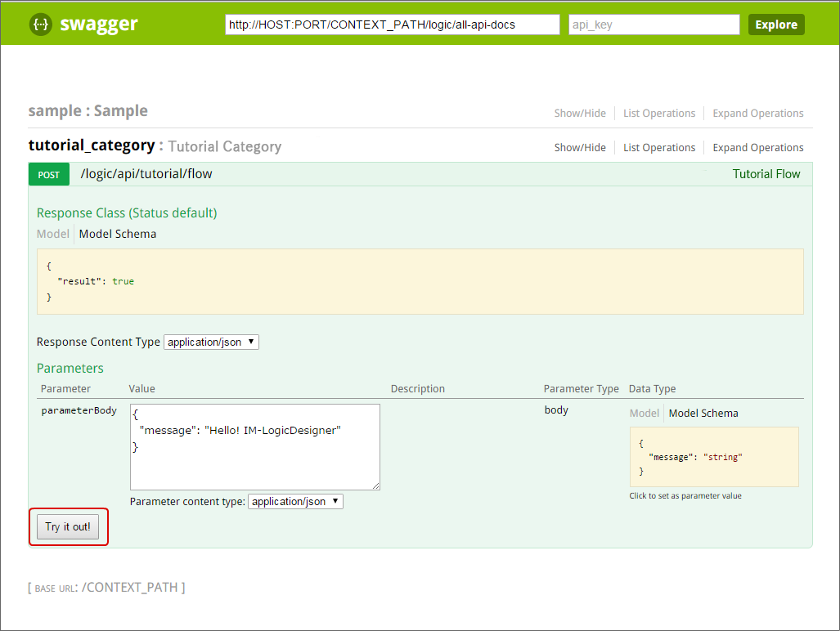Toggle Show/Hide for sample section

point(580,114)
